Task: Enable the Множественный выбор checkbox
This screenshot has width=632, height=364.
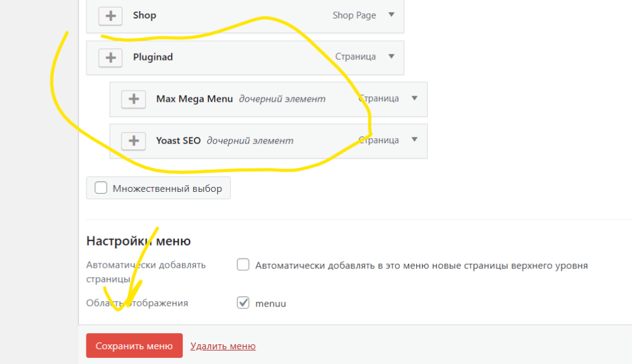Action: pos(101,188)
